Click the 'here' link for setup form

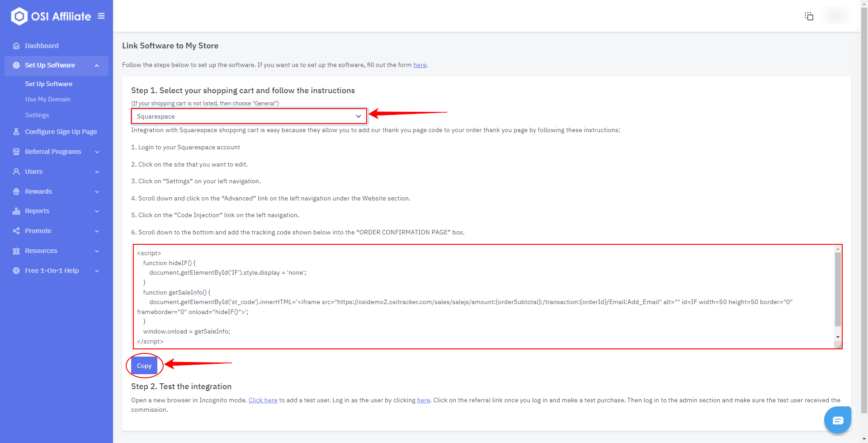[420, 65]
